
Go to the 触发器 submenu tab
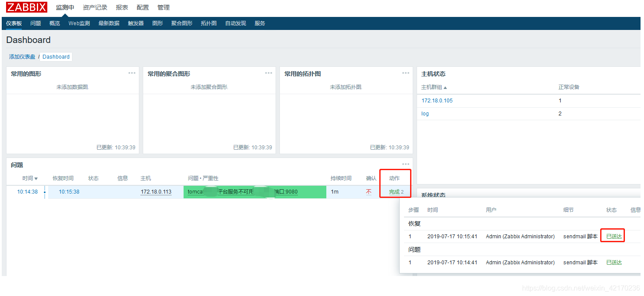[136, 23]
